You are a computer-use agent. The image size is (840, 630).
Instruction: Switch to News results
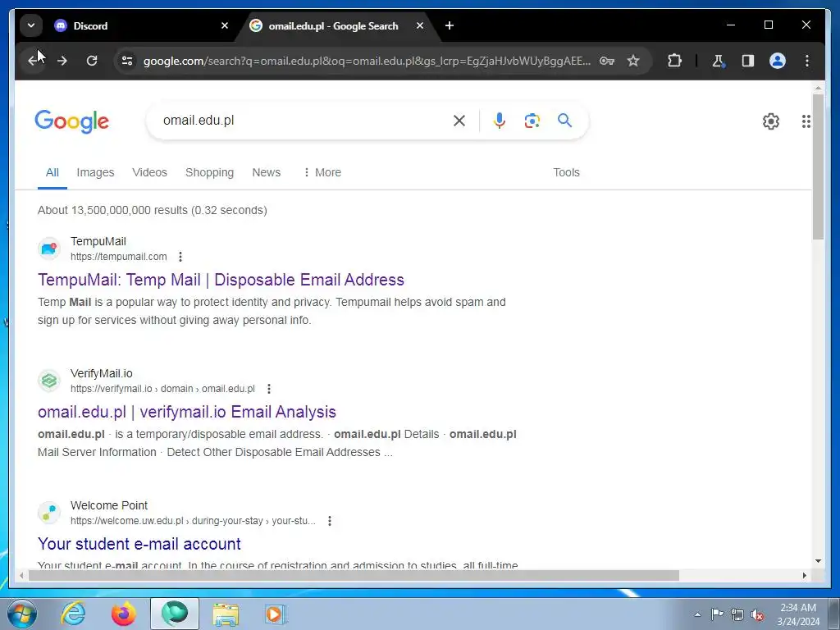point(267,172)
